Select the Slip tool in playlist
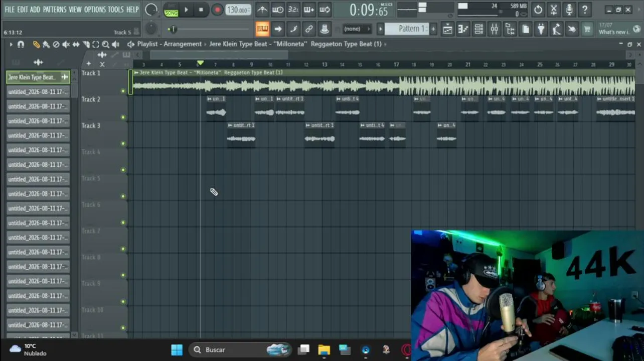 pyautogui.click(x=76, y=45)
